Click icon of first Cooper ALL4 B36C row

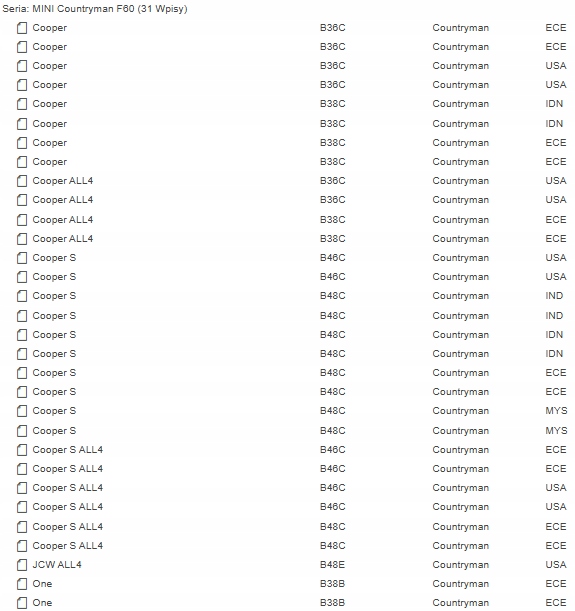(x=22, y=181)
